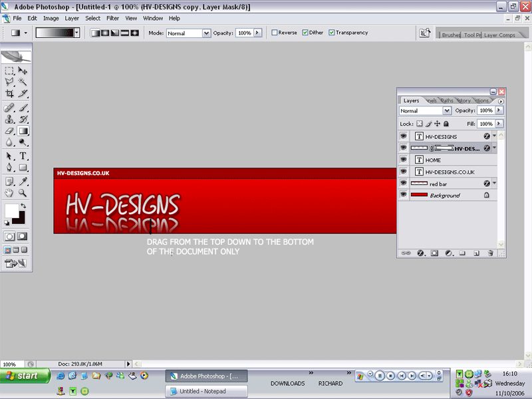Choose Radial Gradient style in options bar
532x399 pixels.
tap(105, 33)
